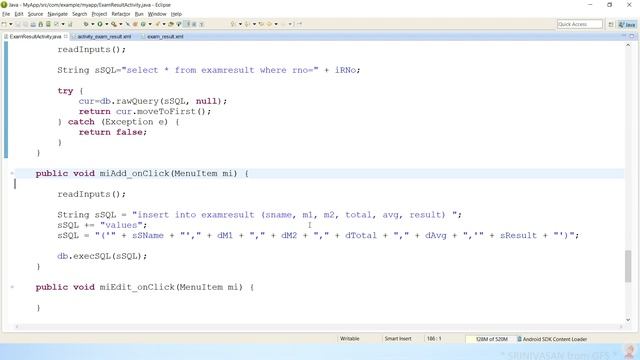Maximize the editor area

[x=632, y=36]
